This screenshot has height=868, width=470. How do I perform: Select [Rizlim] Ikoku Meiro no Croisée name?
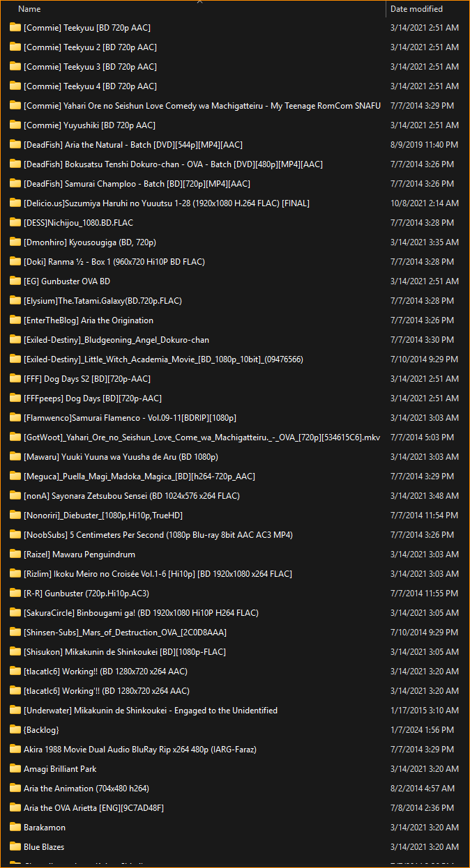[x=158, y=574]
